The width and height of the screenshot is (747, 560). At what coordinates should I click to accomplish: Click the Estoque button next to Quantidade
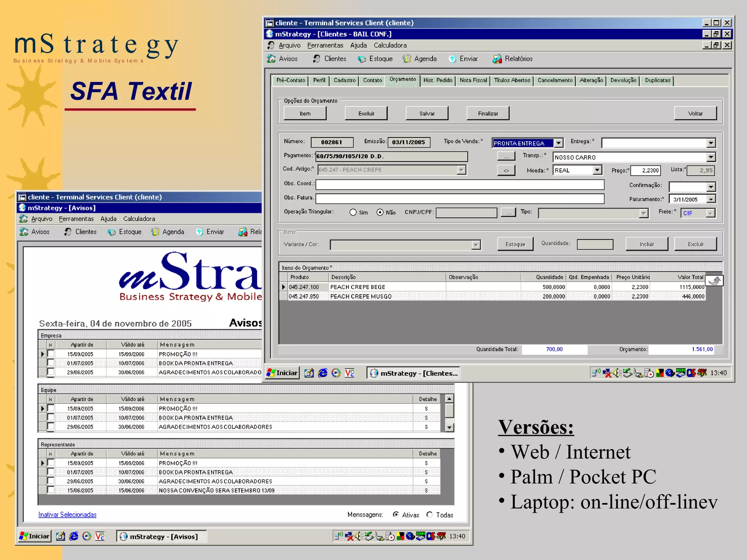click(x=515, y=244)
